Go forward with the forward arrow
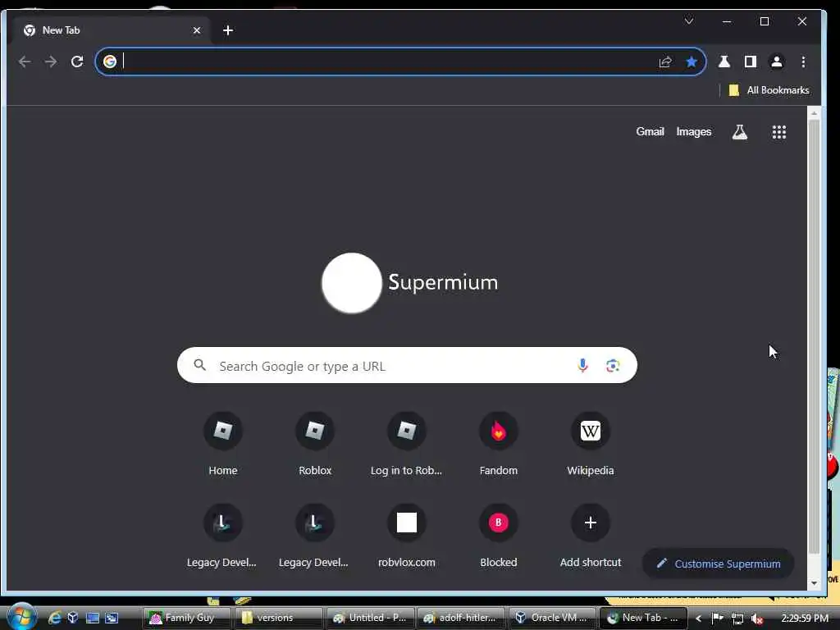Image resolution: width=840 pixels, height=630 pixels. point(51,62)
